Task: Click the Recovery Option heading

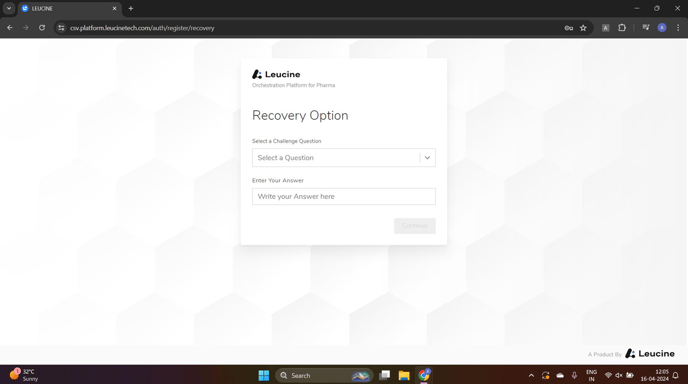Action: [300, 115]
